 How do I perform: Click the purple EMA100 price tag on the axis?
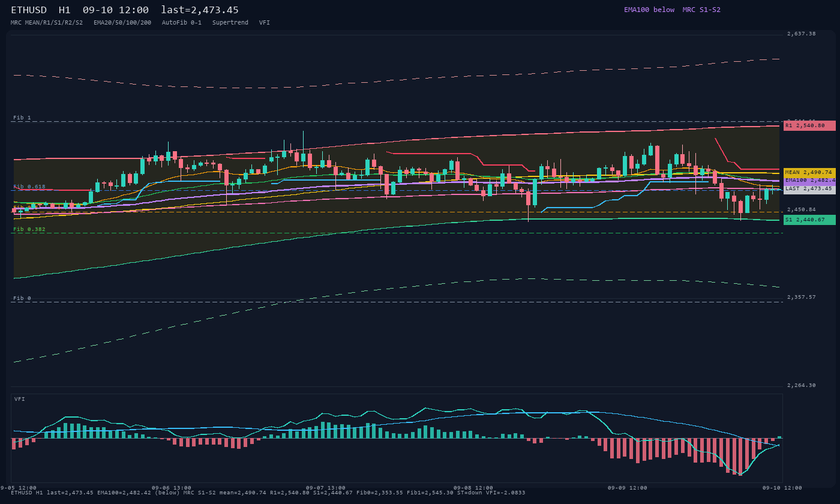(809, 180)
